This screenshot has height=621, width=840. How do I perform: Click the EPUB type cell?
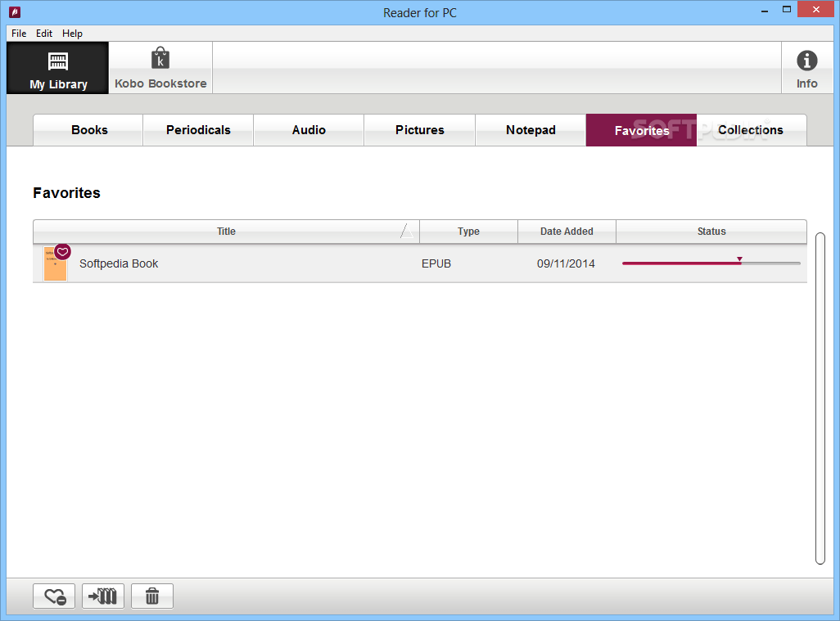click(436, 263)
